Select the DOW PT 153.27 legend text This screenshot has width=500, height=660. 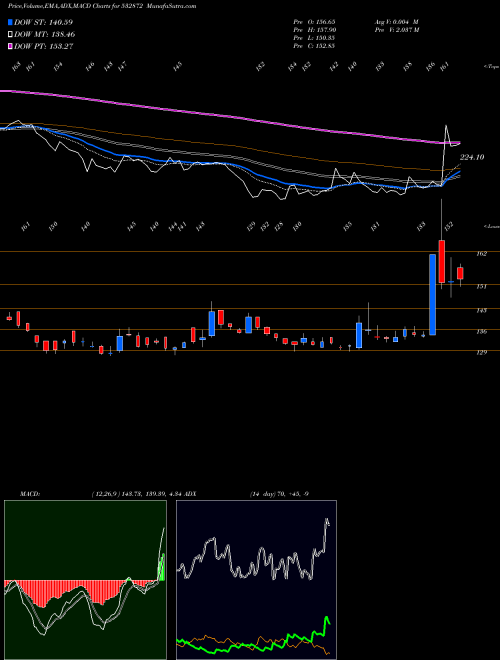[44, 47]
